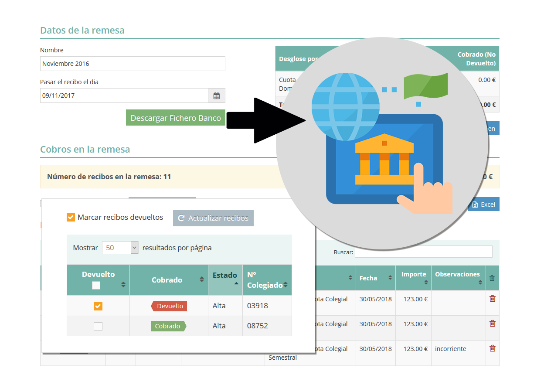The image size is (544, 392).
Task: Click the text Número de recibos en la remesa: 11
Action: pos(109,177)
